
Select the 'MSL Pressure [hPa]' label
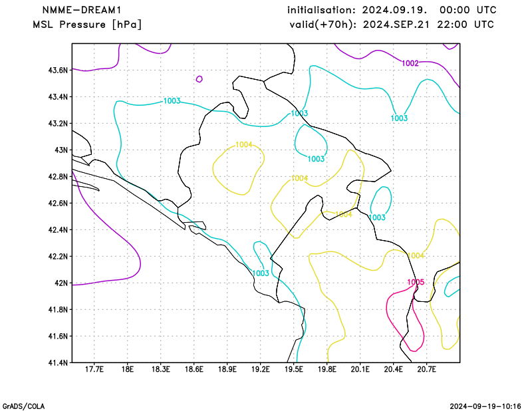[87, 25]
